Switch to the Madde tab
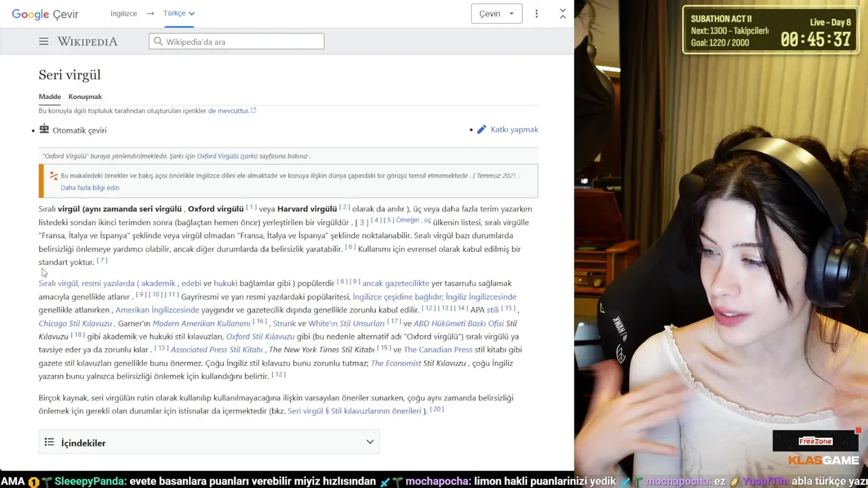The height and width of the screenshot is (488, 868). coord(50,96)
